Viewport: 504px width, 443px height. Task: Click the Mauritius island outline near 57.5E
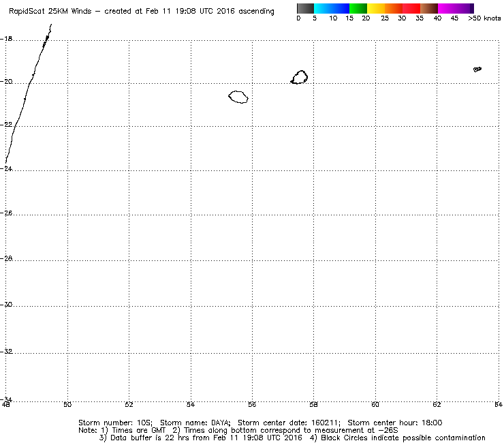(299, 77)
